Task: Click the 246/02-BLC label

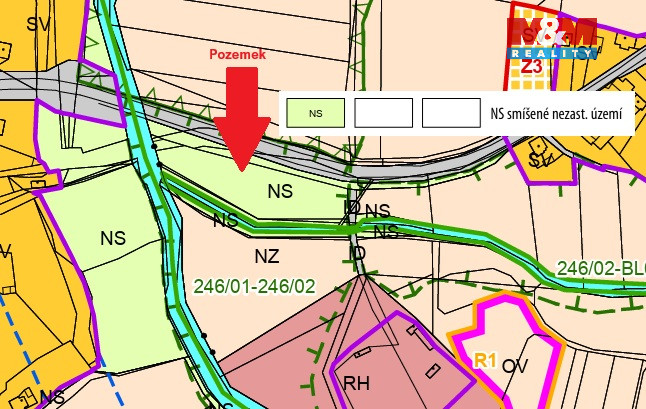Action: [x=601, y=269]
